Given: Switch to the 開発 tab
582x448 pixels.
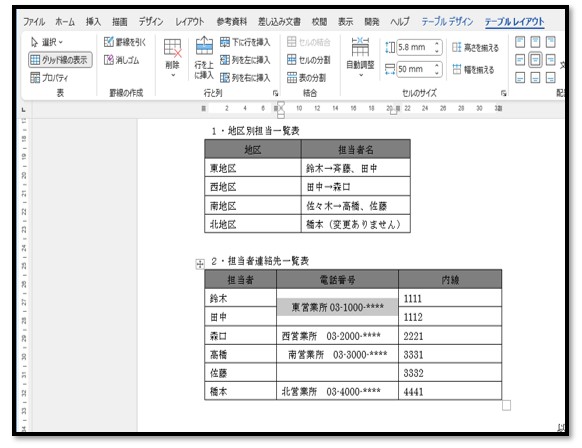Looking at the screenshot, I should tap(372, 22).
